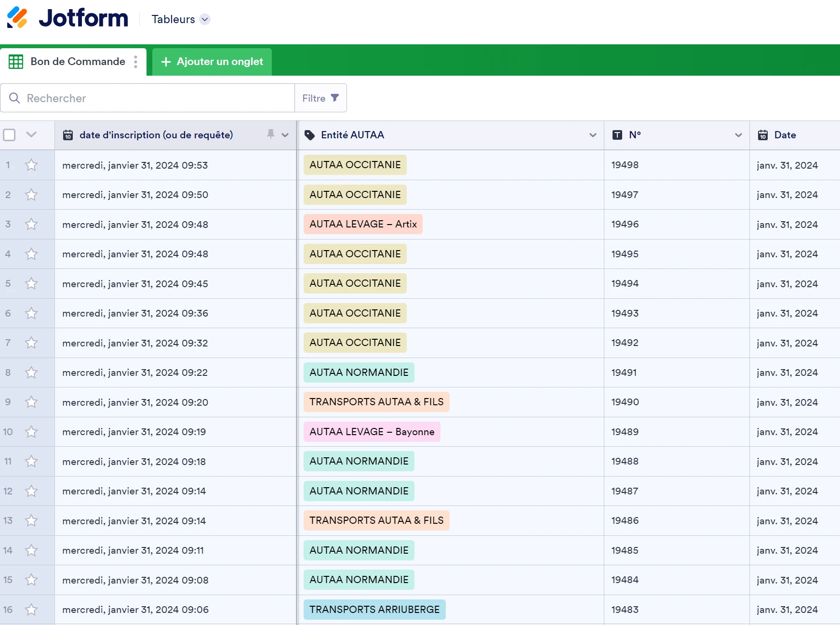Image resolution: width=840 pixels, height=625 pixels.
Task: Open the Entité AUTAA column dropdown
Action: [x=593, y=135]
